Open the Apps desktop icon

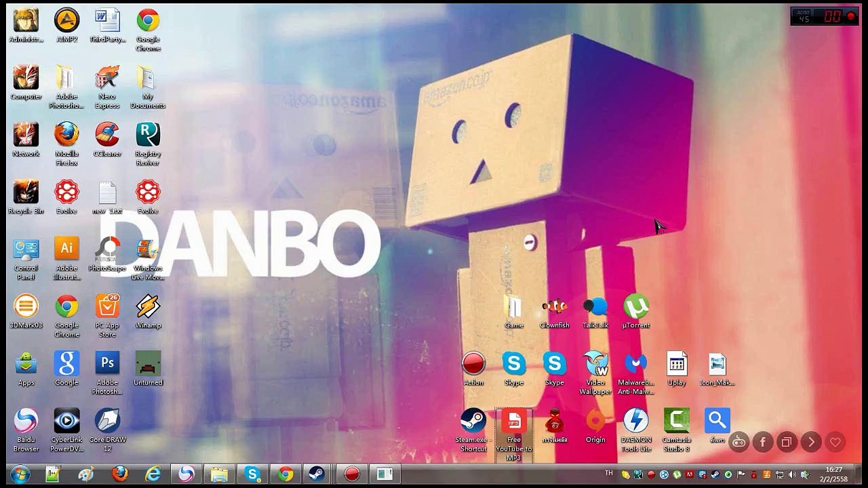click(26, 369)
